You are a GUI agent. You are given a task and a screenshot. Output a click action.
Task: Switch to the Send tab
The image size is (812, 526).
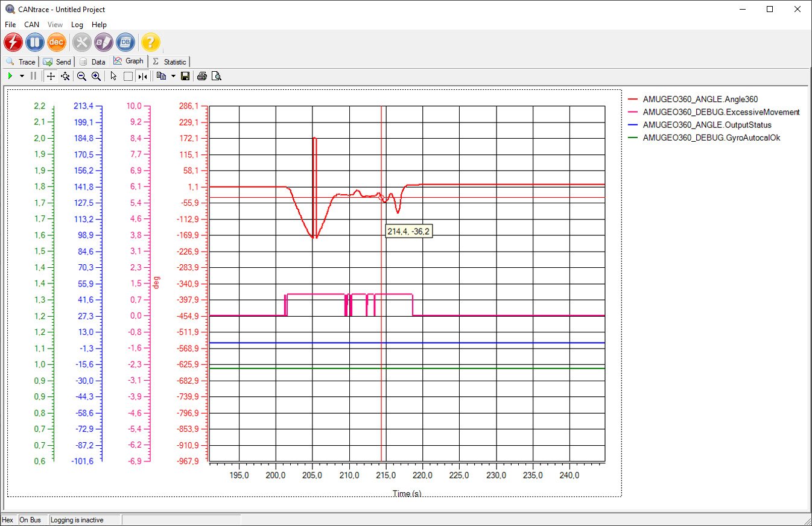[x=57, y=62]
